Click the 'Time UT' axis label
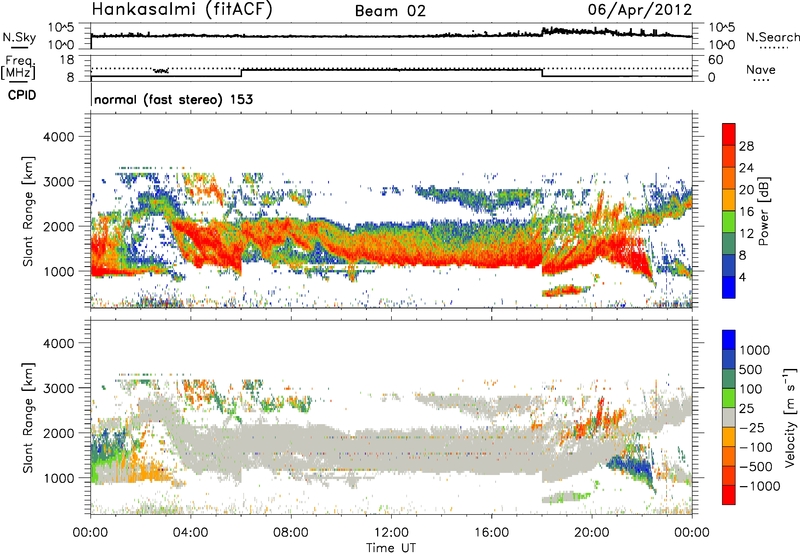 [391, 548]
